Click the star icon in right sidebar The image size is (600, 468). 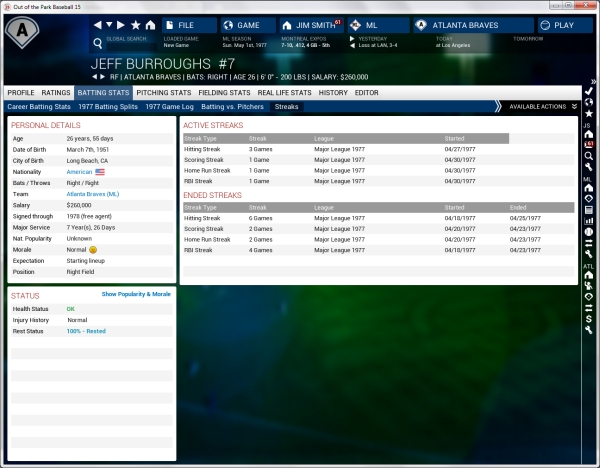pos(589,113)
